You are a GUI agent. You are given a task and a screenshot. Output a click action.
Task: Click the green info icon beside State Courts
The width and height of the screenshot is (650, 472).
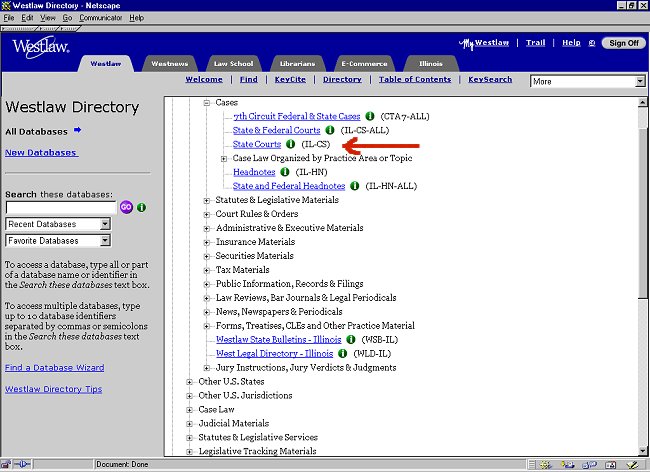coord(291,144)
